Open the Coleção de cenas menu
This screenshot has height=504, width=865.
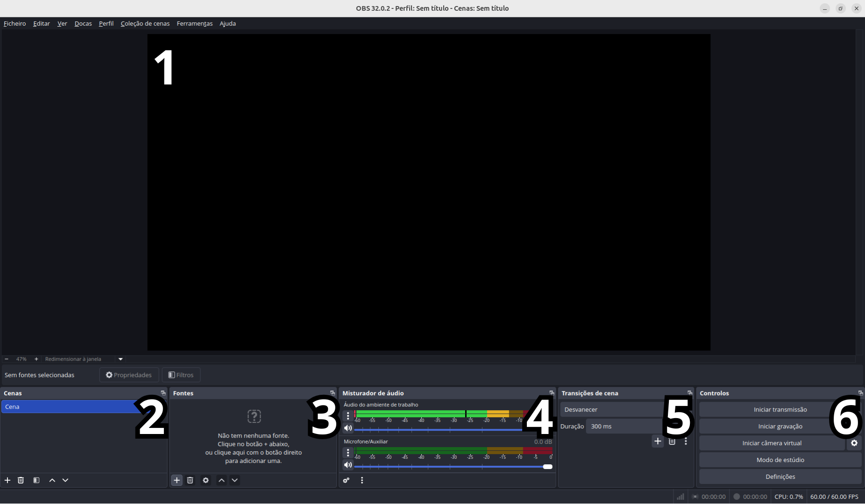[145, 24]
